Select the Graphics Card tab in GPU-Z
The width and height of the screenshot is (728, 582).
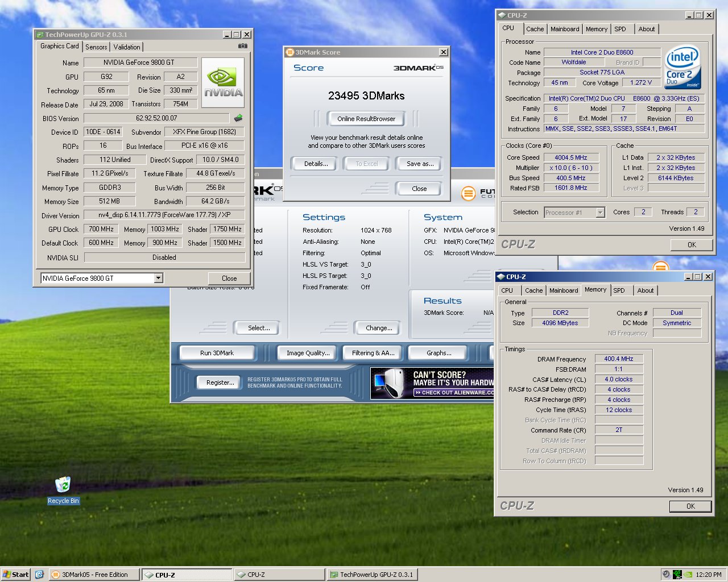(60, 46)
